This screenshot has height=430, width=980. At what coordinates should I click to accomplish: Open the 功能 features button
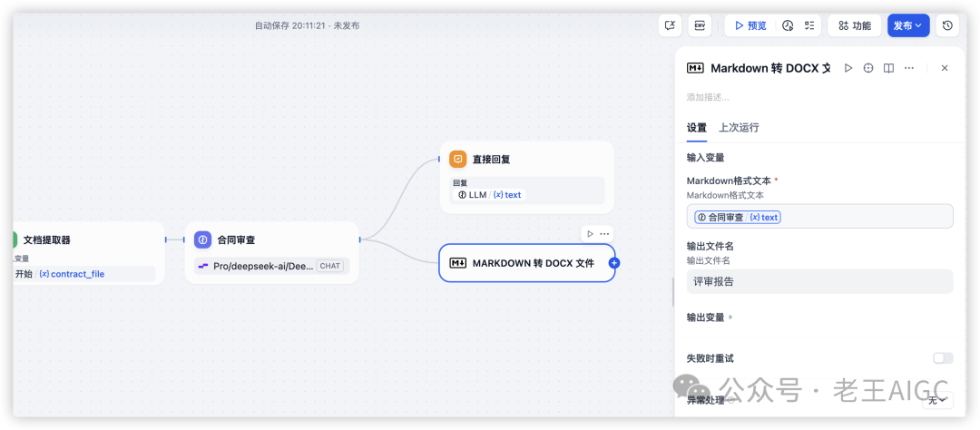coord(855,25)
